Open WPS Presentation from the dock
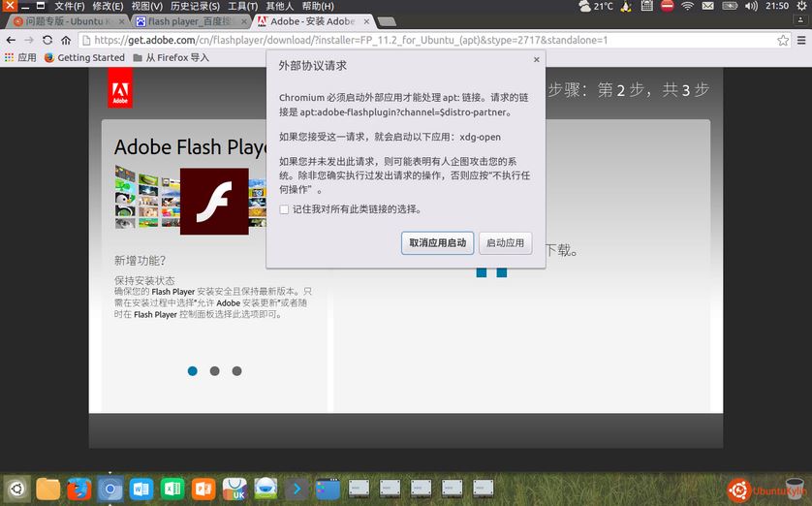Screen dimensions: 812x506 click(x=203, y=489)
